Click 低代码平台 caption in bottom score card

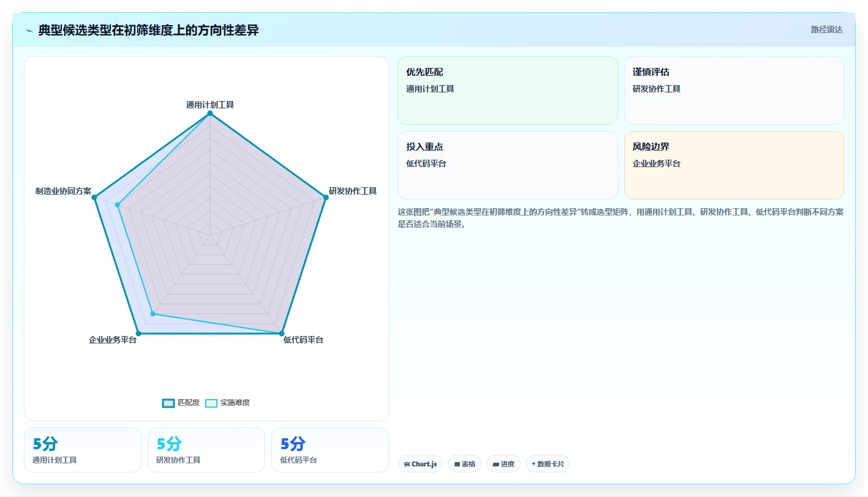[298, 460]
